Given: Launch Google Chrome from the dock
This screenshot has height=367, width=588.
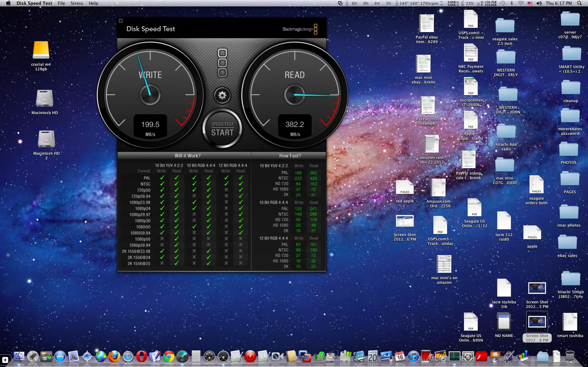Looking at the screenshot, I should coord(169,357).
